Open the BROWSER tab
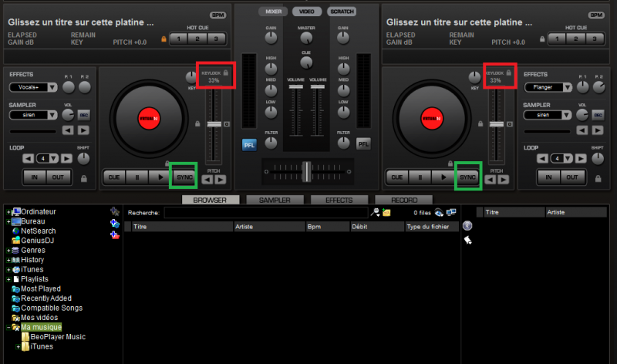Image resolution: width=617 pixels, height=364 pixels. click(210, 200)
